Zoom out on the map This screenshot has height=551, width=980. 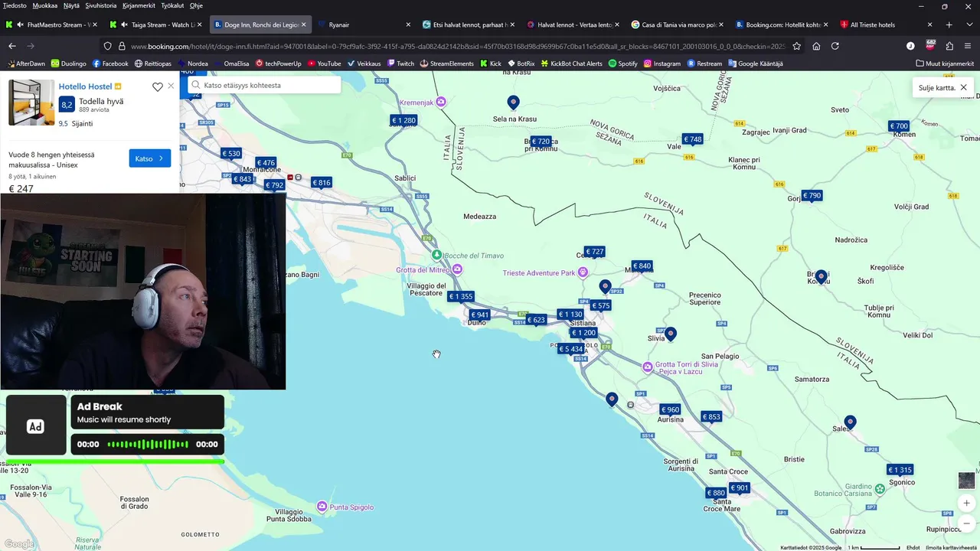point(966,523)
